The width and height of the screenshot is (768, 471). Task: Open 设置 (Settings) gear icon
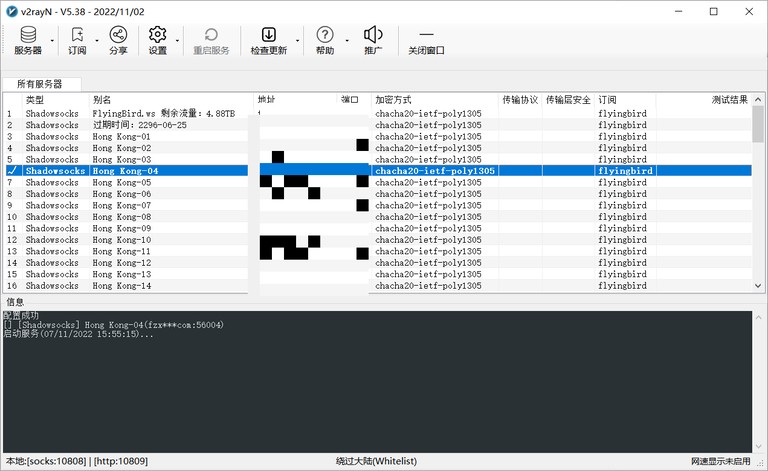(157, 40)
